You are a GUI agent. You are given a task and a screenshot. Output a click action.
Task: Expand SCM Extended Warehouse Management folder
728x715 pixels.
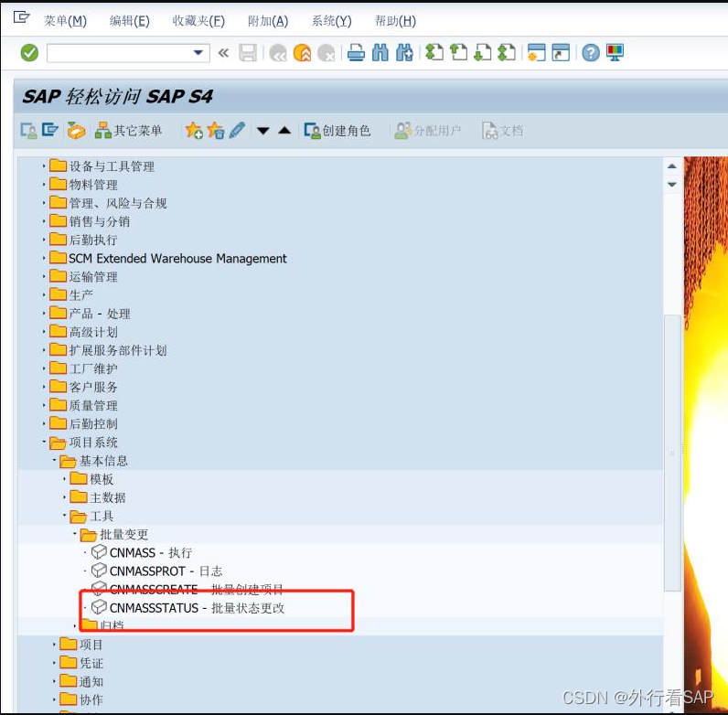44,258
